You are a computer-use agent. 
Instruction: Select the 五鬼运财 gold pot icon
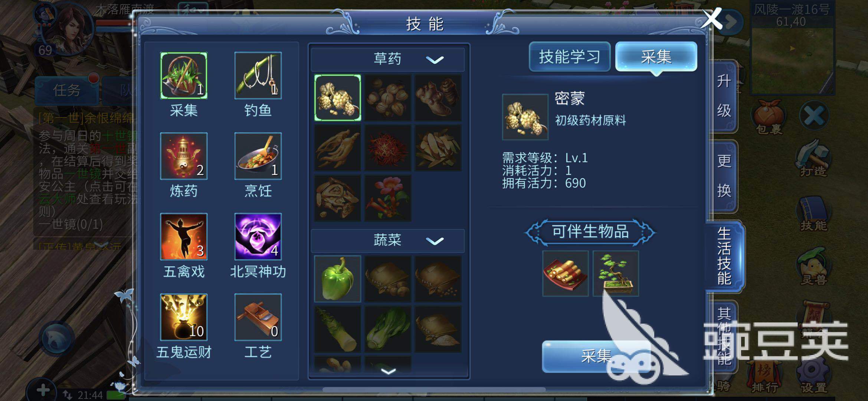coord(184,317)
